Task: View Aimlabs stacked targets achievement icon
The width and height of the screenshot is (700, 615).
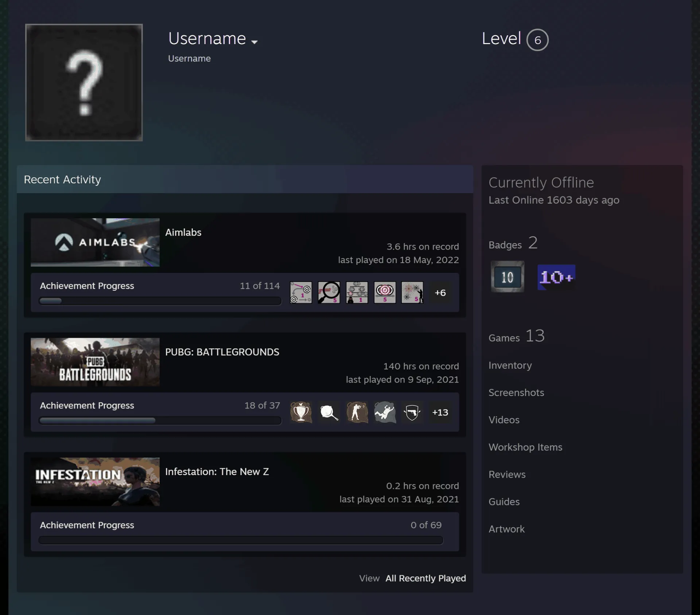Action: [x=357, y=292]
